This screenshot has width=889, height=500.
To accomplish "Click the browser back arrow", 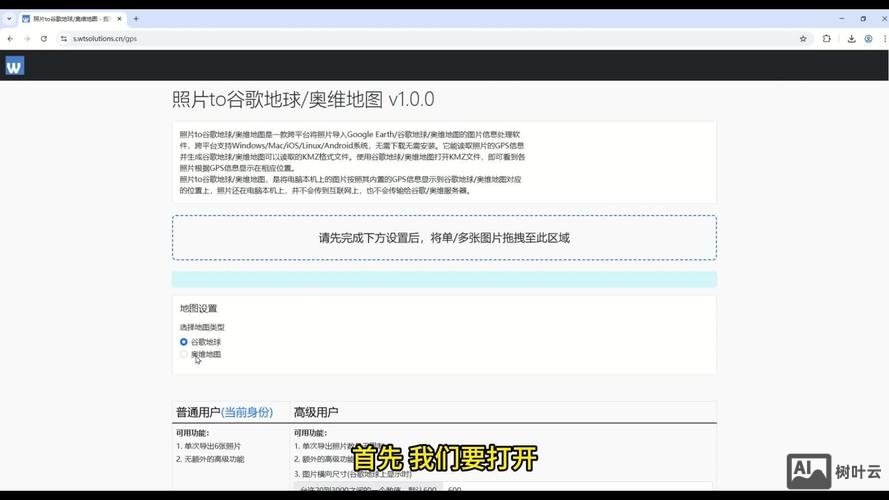I will [x=10, y=39].
